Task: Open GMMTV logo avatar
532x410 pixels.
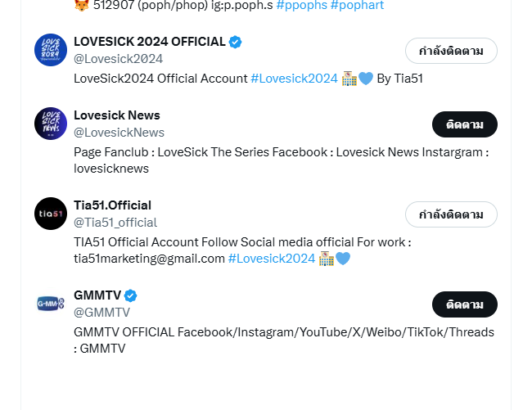Action: 51,304
